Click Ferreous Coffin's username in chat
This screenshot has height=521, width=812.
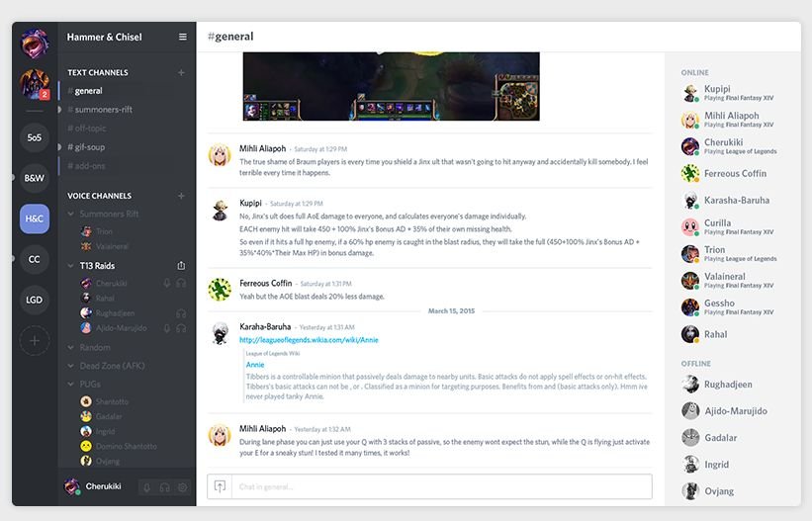click(x=266, y=284)
